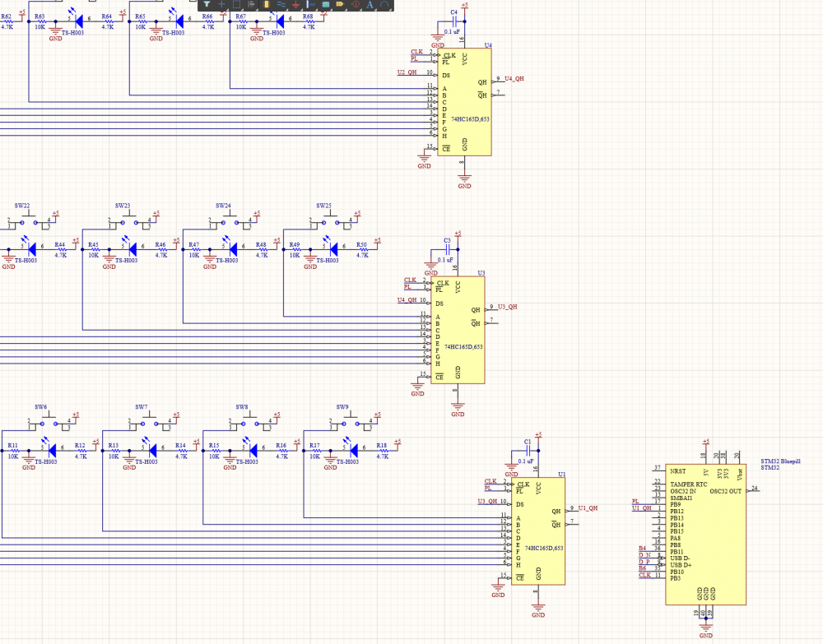Place a GND symbol with the red ground icon
This screenshot has width=823, height=644.
click(295, 5)
